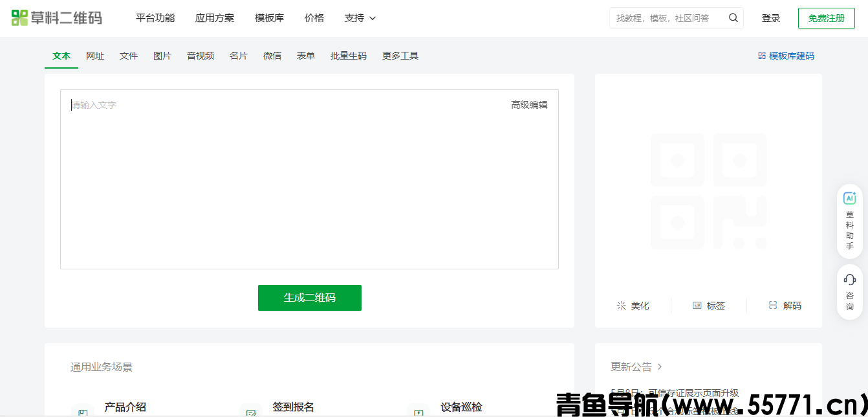Click the 美化 button label
Screen dimensions: 868x417
click(640, 306)
